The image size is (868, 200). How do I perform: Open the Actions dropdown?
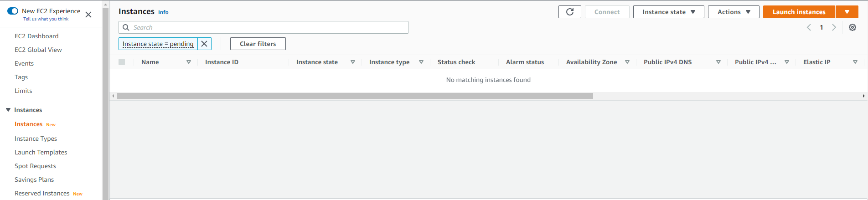734,12
